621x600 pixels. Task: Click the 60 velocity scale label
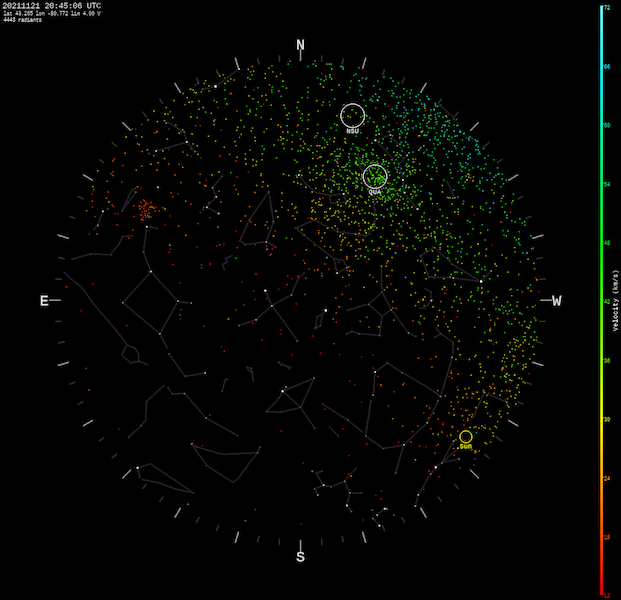(x=607, y=125)
